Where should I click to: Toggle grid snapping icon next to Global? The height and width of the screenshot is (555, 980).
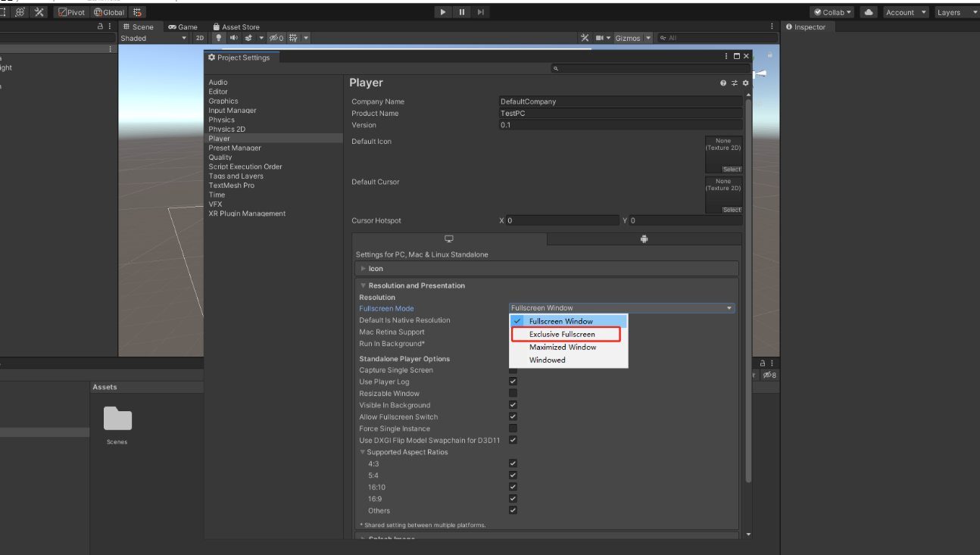137,12
